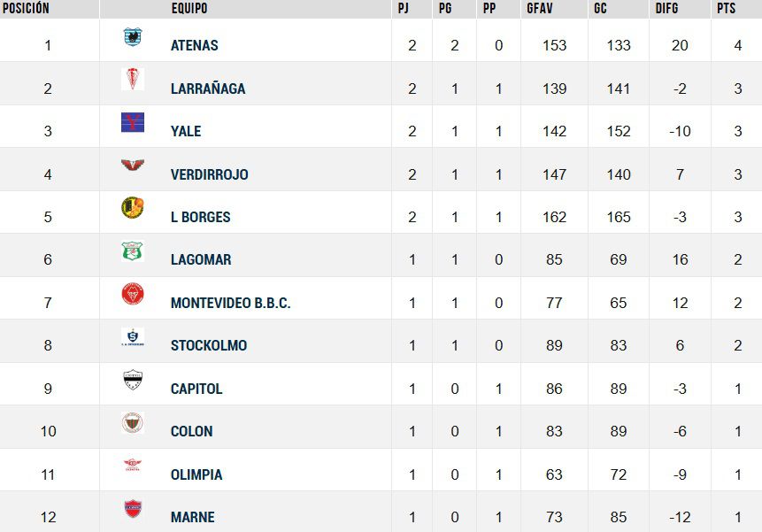Screen dimensions: 762x532
Task: Click the Larrañaga team crest
Action: tap(132, 80)
